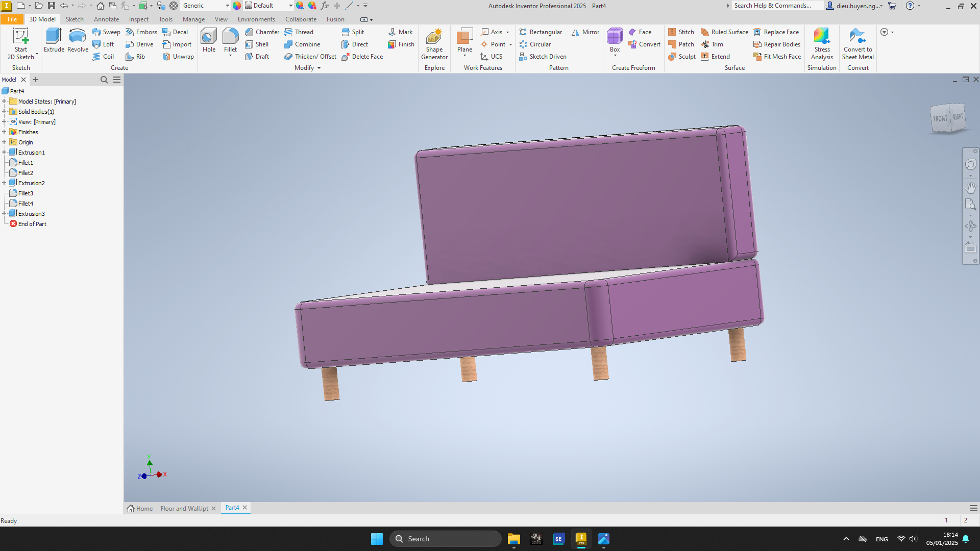Choose the Loft tool

[103, 44]
